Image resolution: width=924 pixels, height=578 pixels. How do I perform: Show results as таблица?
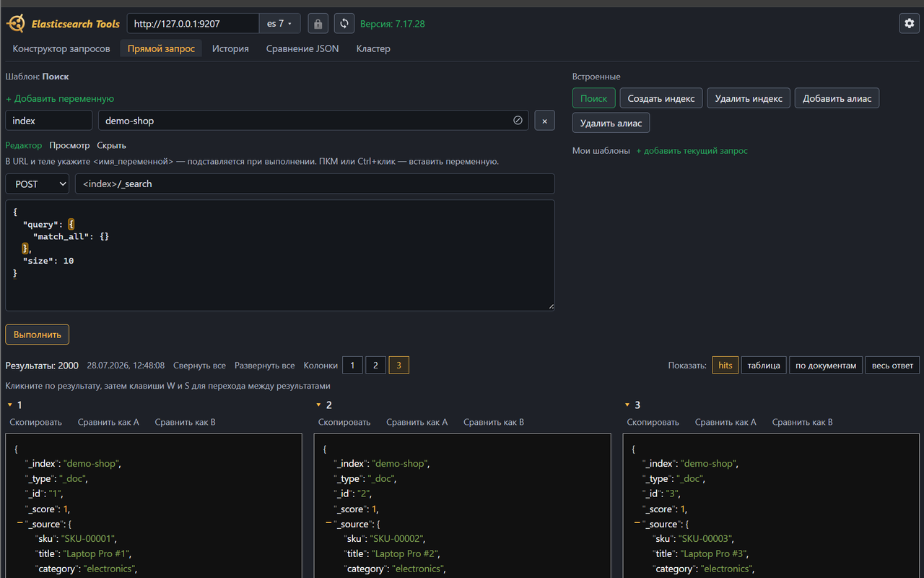click(x=764, y=366)
